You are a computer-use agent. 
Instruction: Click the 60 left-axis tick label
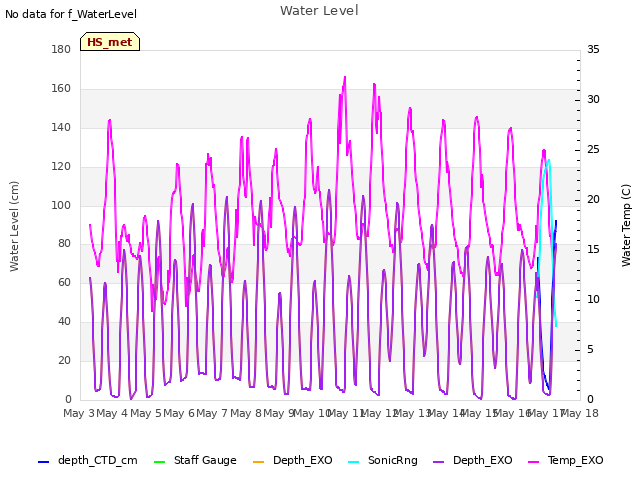click(64, 282)
